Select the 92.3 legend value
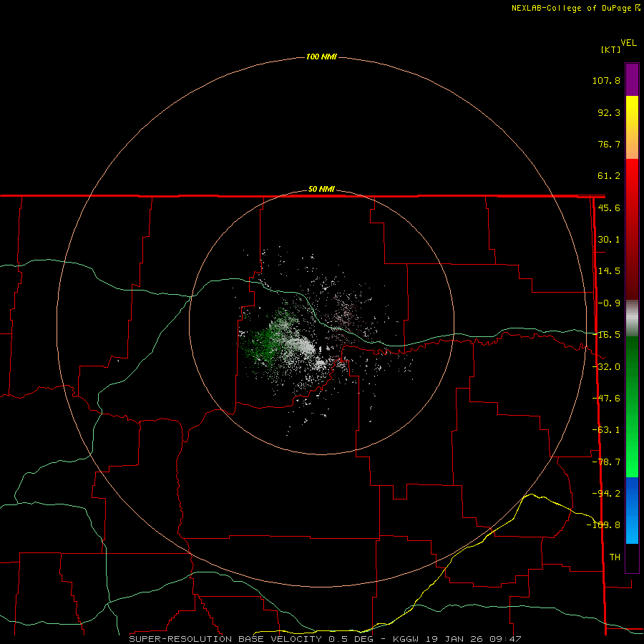 click(x=609, y=112)
